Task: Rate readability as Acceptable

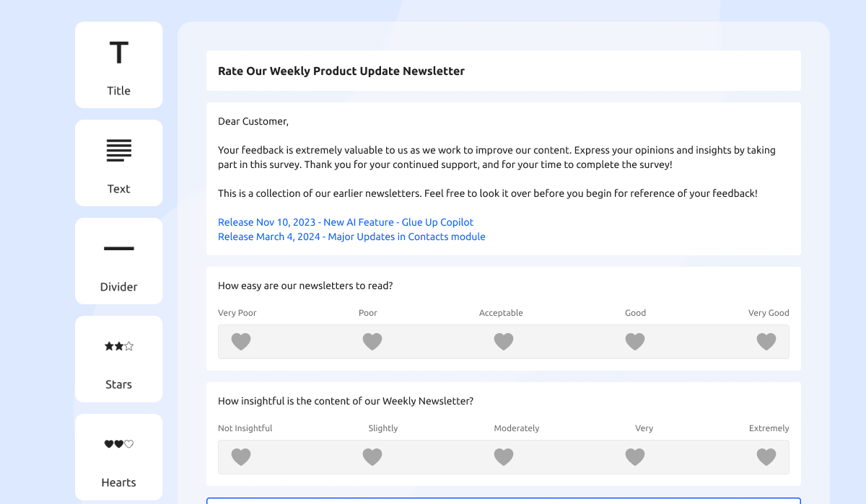Action: [x=504, y=341]
